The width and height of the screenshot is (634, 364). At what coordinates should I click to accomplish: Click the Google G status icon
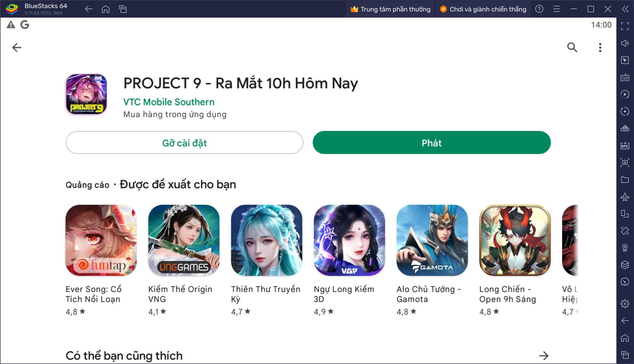click(25, 25)
